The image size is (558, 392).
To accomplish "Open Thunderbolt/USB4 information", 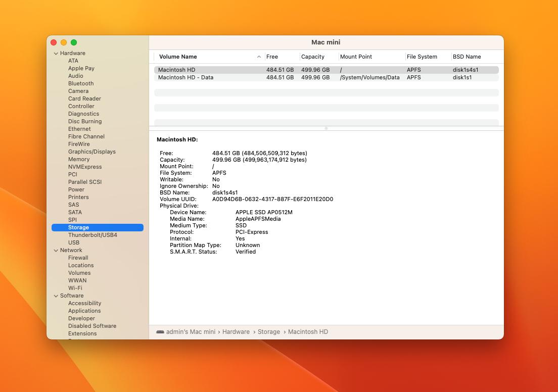I will [x=92, y=235].
